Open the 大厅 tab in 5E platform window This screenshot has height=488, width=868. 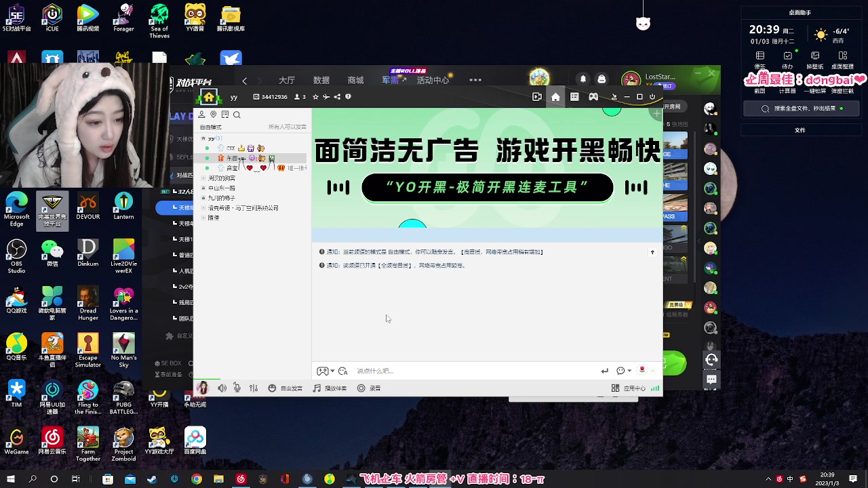[287, 80]
